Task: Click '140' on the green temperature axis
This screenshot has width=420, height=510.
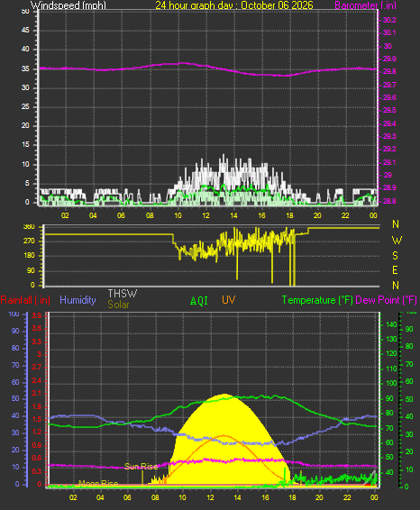Action: (x=391, y=324)
